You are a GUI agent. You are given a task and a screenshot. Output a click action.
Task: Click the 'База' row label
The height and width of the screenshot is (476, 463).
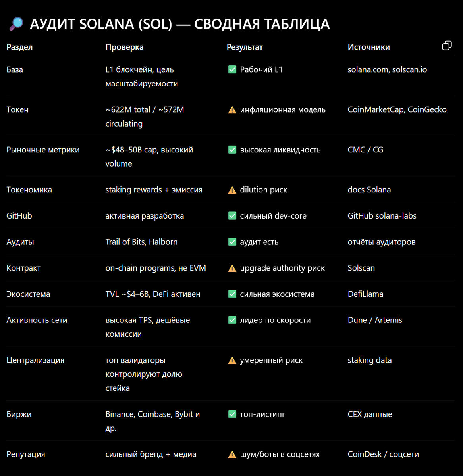(15, 69)
